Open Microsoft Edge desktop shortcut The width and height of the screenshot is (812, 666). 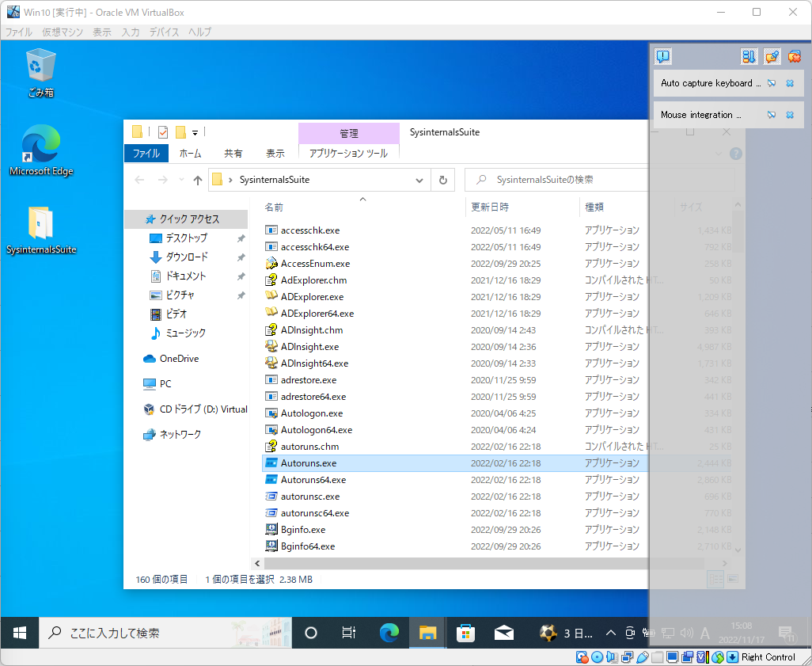pyautogui.click(x=41, y=150)
